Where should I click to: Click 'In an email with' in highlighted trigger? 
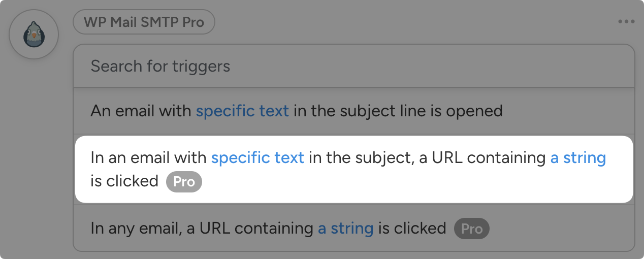(148, 158)
